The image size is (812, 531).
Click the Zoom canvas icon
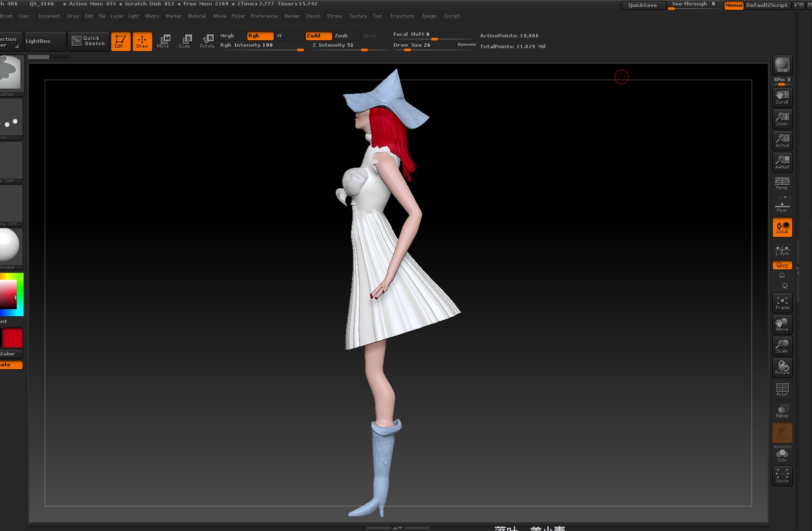(x=782, y=118)
